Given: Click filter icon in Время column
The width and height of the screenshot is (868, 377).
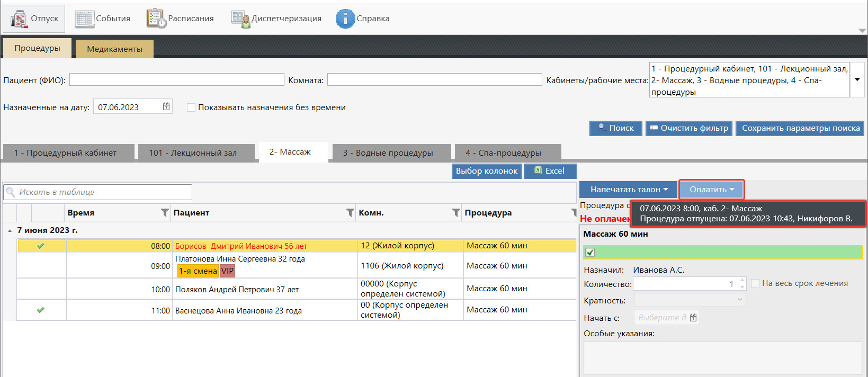Looking at the screenshot, I should pyautogui.click(x=165, y=213).
